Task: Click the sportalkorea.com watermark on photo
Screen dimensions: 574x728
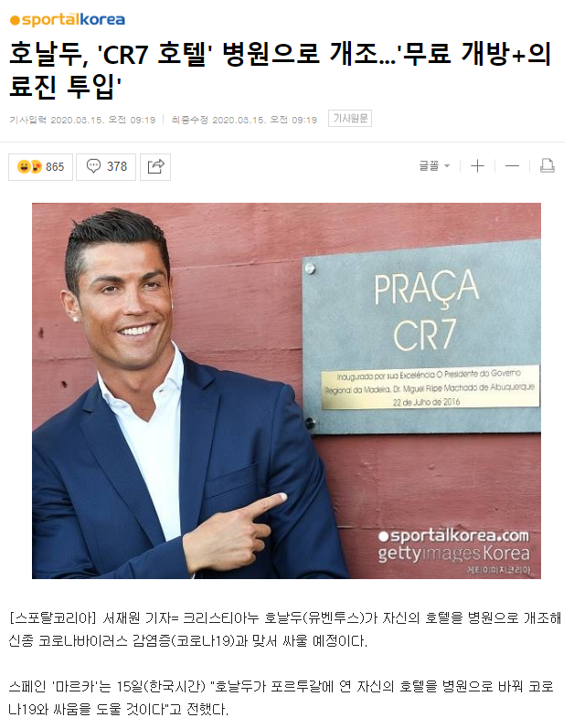Action: 453,536
